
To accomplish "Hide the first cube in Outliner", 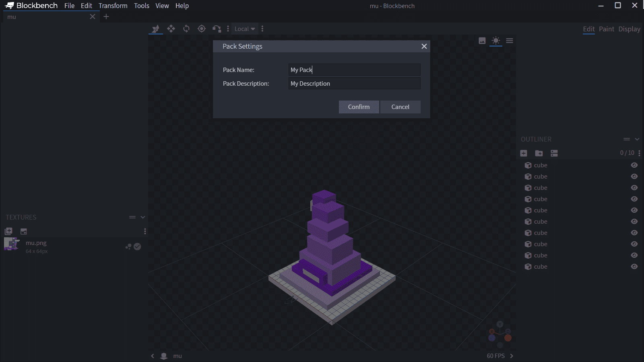I will (x=634, y=165).
